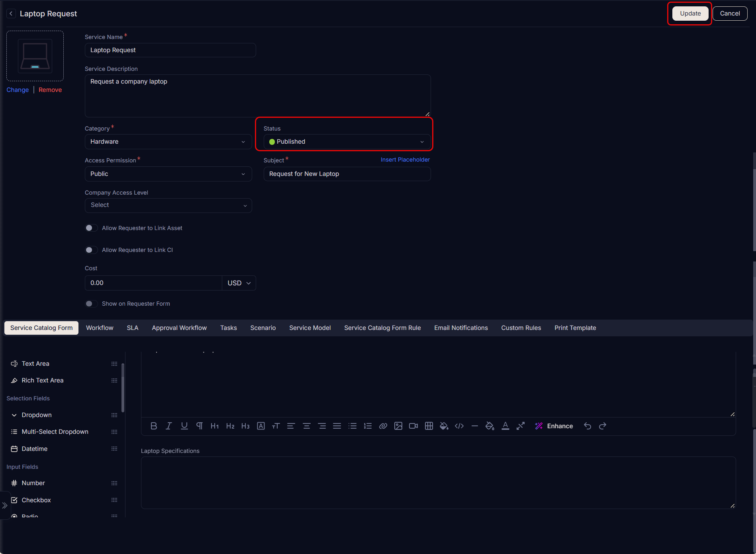
Task: Apply Heading 3 style
Action: [x=245, y=426]
